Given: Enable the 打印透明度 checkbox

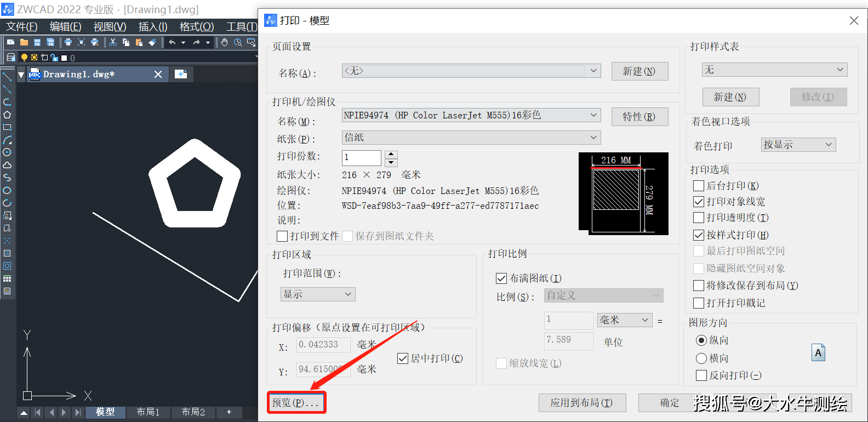Looking at the screenshot, I should click(699, 218).
